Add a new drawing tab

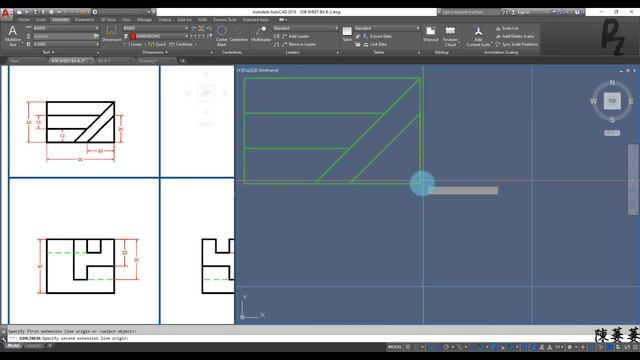(x=183, y=61)
